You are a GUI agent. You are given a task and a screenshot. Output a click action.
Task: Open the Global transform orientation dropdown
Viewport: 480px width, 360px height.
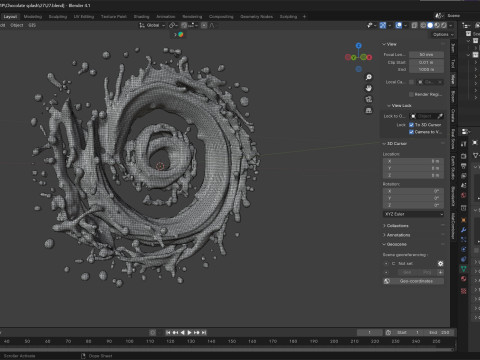click(x=152, y=25)
